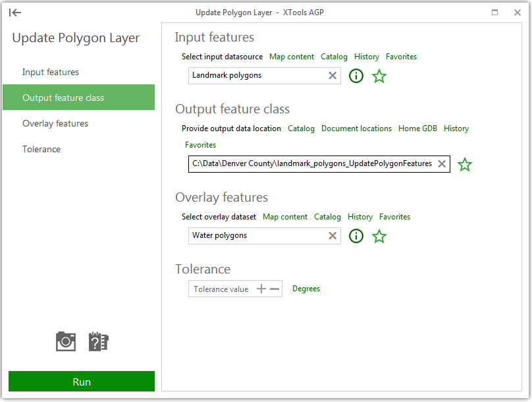Open the help document icon
This screenshot has height=402, width=532.
pos(98,341)
